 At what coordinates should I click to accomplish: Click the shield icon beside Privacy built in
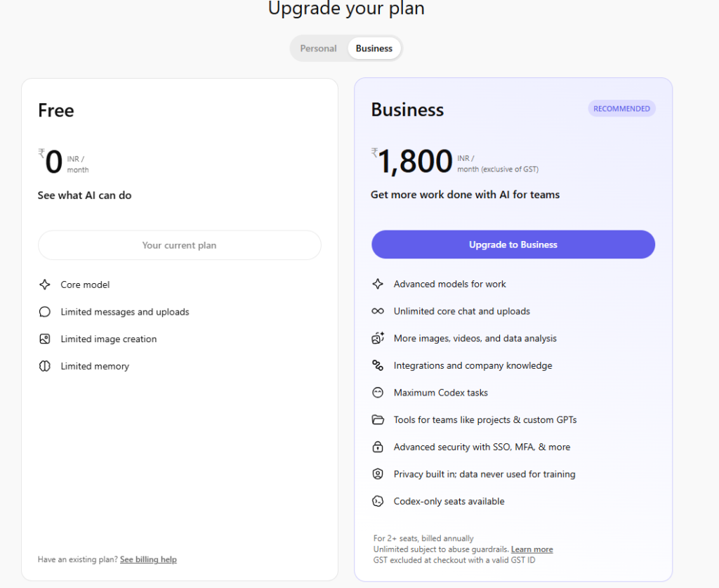(x=378, y=474)
